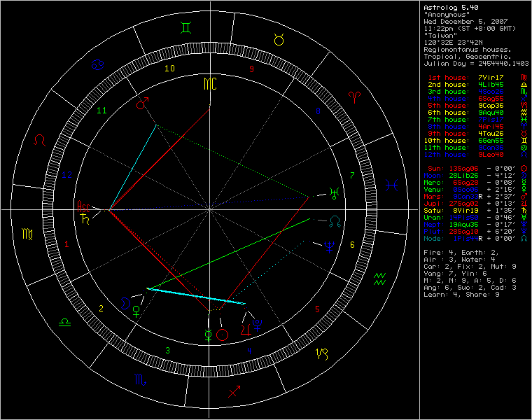Click the Cancer zodiac glyph on the wheel
Image resolution: width=532 pixels, height=420 pixels.
pyautogui.click(x=97, y=64)
